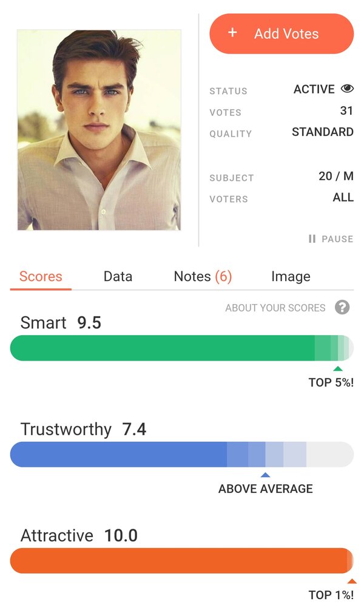Click the ACTIVE status value
The width and height of the screenshot is (364, 607).
(314, 89)
